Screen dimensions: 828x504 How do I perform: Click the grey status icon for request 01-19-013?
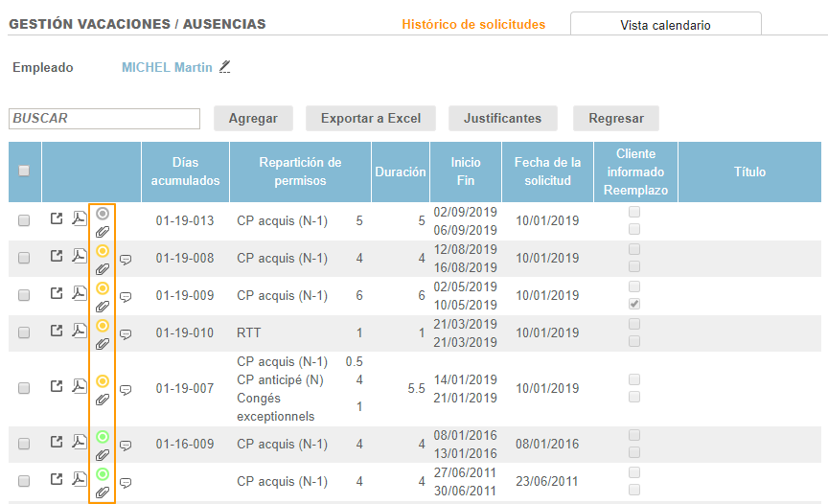point(103,214)
